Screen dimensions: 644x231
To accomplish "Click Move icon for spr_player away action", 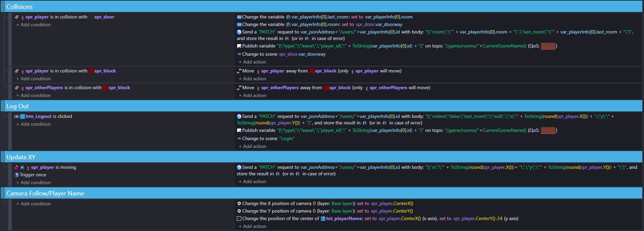I will pos(239,71).
